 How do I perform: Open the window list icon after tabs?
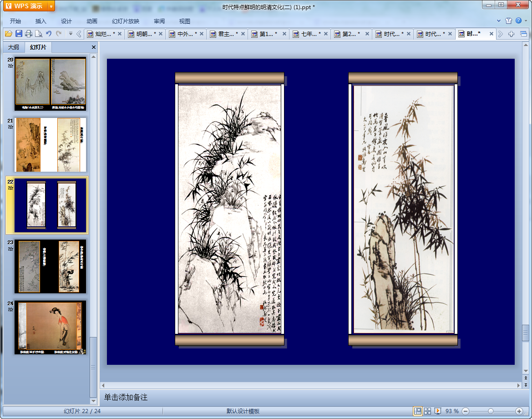(523, 34)
